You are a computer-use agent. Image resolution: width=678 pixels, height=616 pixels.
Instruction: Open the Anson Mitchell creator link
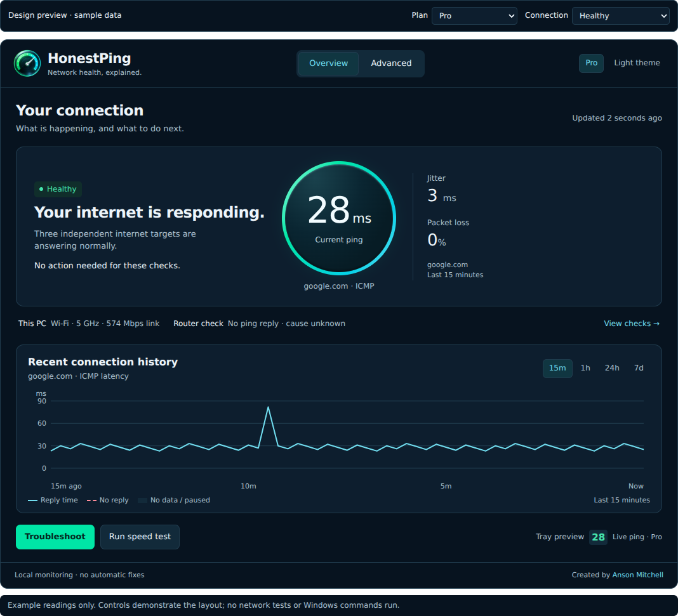click(637, 575)
